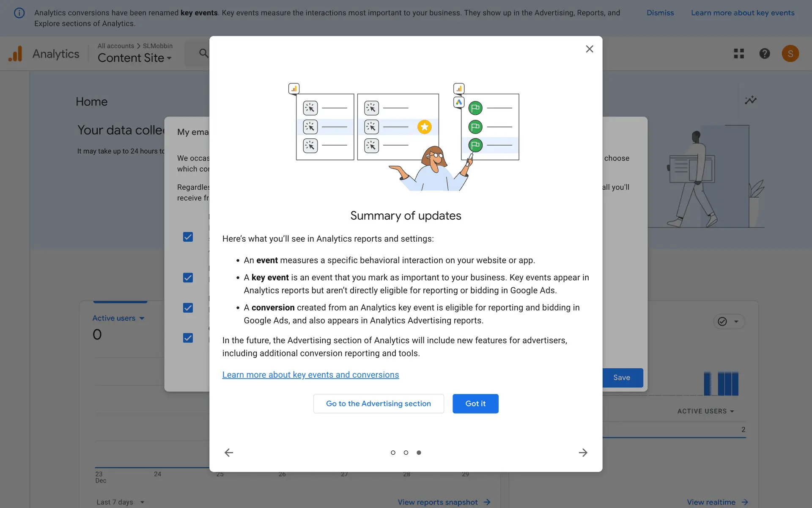Click the Google apps grid icon

tap(738, 54)
